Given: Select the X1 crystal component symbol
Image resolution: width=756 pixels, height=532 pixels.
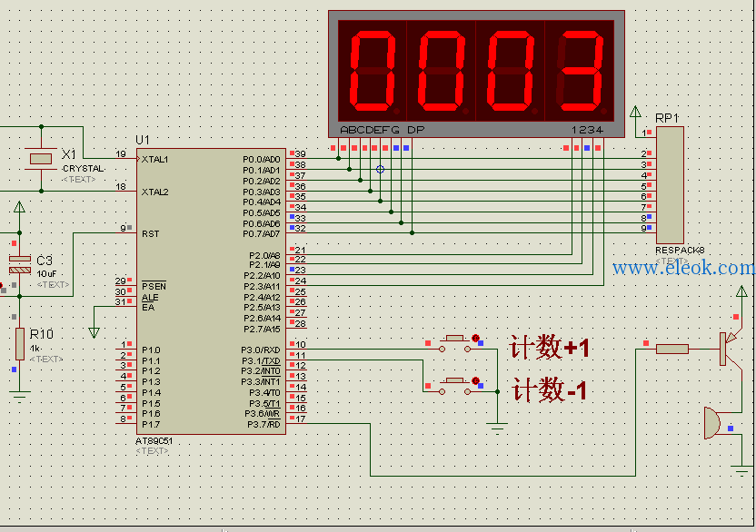Looking at the screenshot, I should [41, 159].
